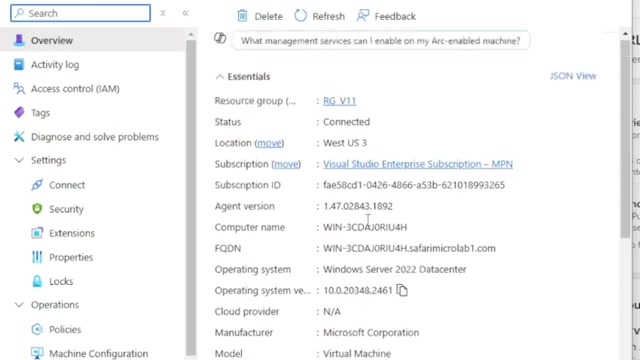The height and width of the screenshot is (360, 640).
Task: Click the sidebar scroll-up arrow
Action: (191, 35)
